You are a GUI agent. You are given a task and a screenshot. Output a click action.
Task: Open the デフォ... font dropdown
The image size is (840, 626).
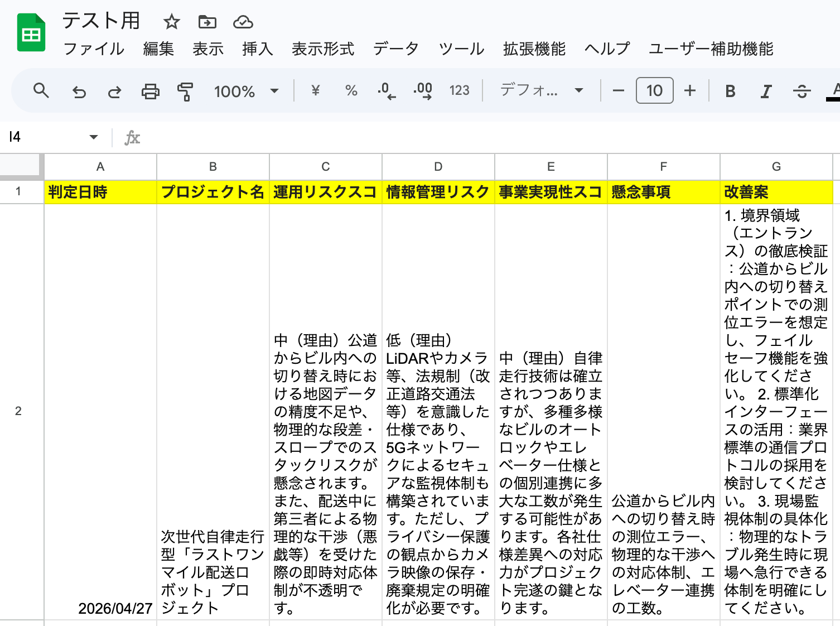click(x=542, y=90)
